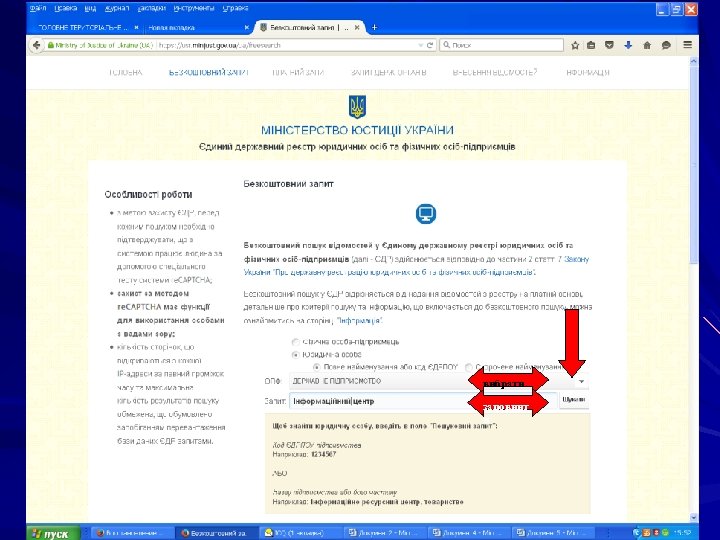Screen dimensions: 720x540
Task: Go back with the browser back arrow
Action: 36,45
